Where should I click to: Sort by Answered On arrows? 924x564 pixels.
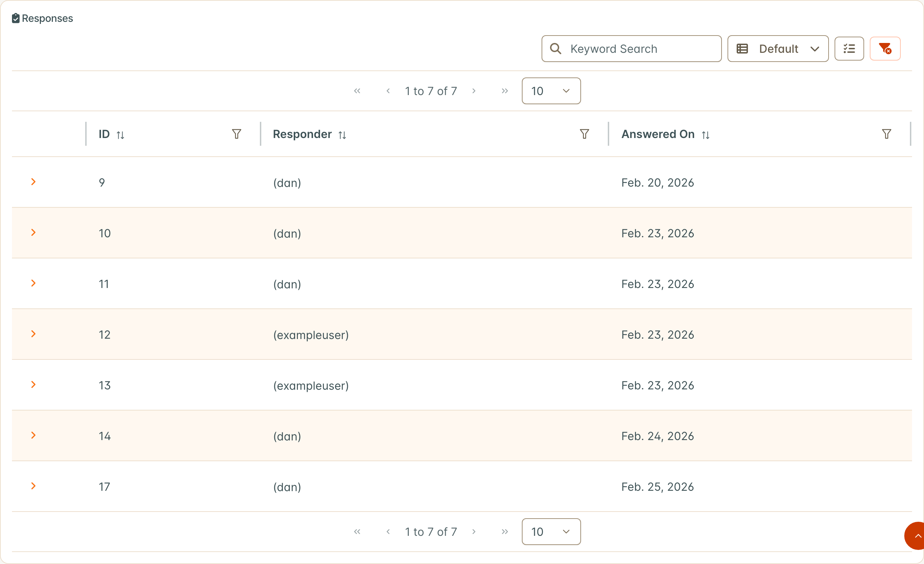pyautogui.click(x=705, y=135)
